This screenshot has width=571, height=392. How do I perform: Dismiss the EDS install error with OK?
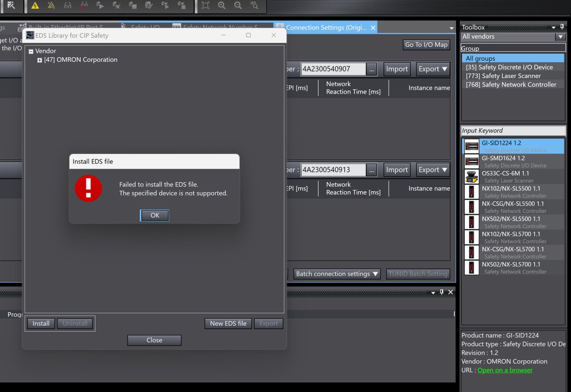tap(154, 215)
